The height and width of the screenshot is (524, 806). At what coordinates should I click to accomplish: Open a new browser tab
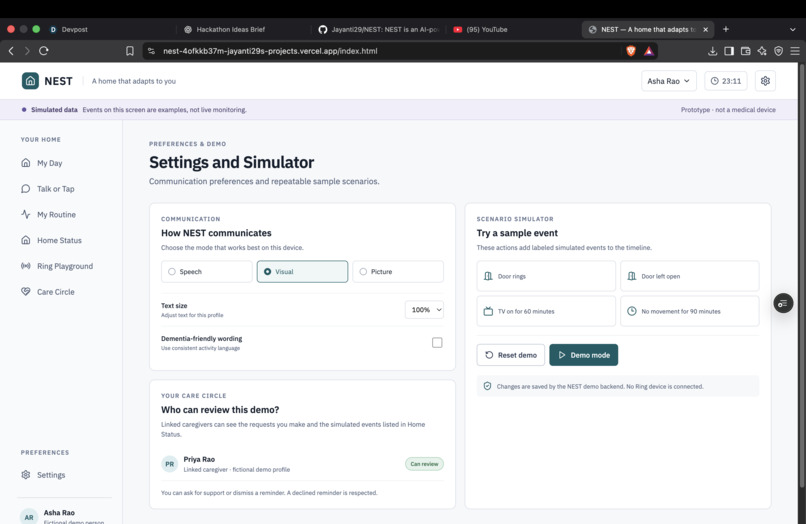click(x=726, y=29)
